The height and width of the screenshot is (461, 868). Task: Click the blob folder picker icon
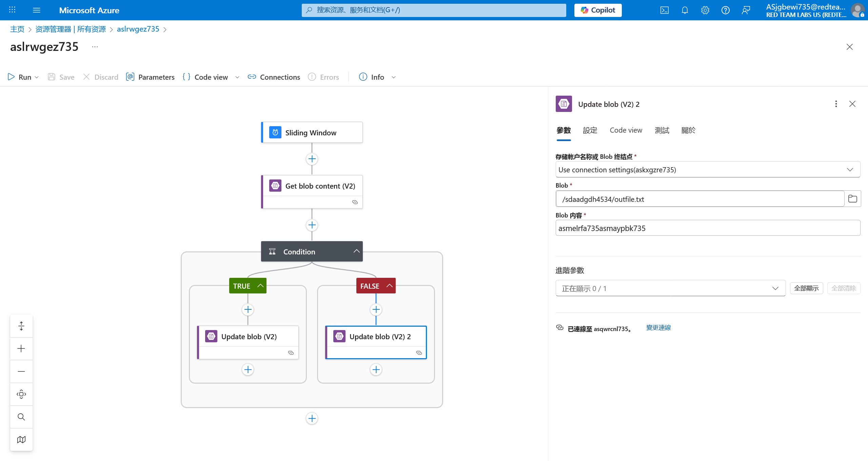tap(852, 199)
